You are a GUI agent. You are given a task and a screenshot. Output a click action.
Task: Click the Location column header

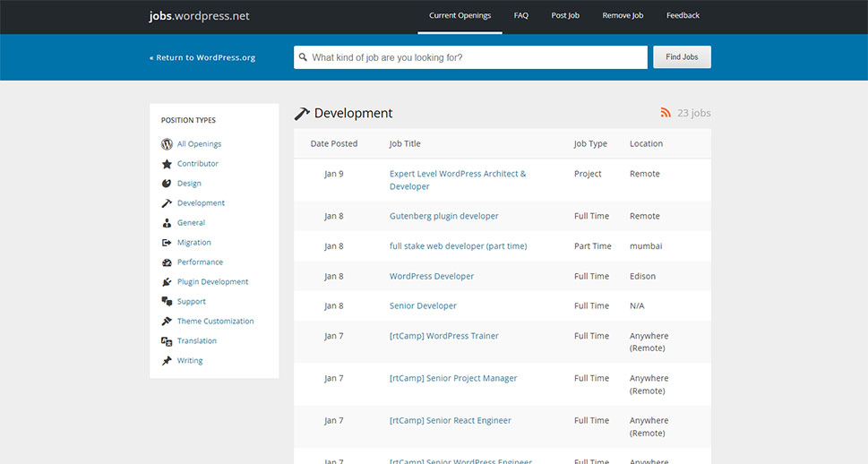(x=646, y=143)
